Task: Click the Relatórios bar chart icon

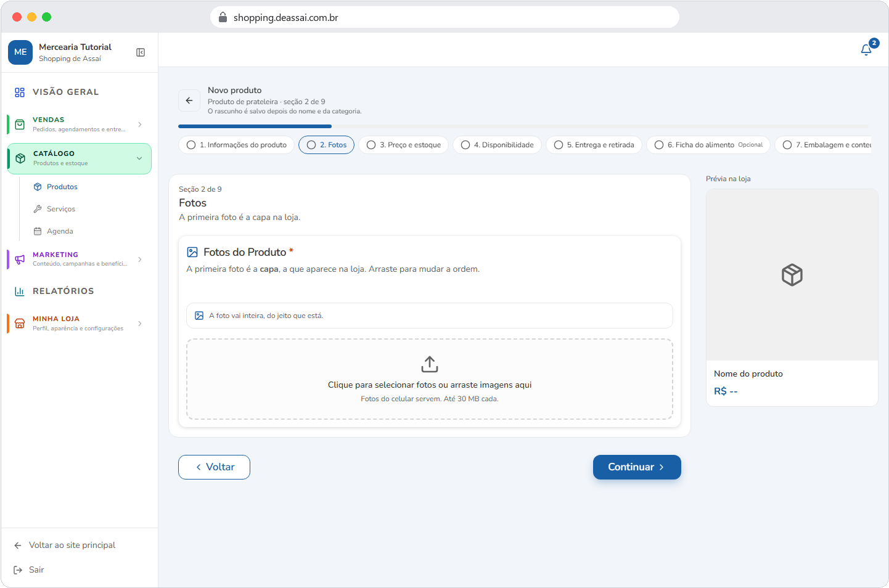Action: point(20,291)
